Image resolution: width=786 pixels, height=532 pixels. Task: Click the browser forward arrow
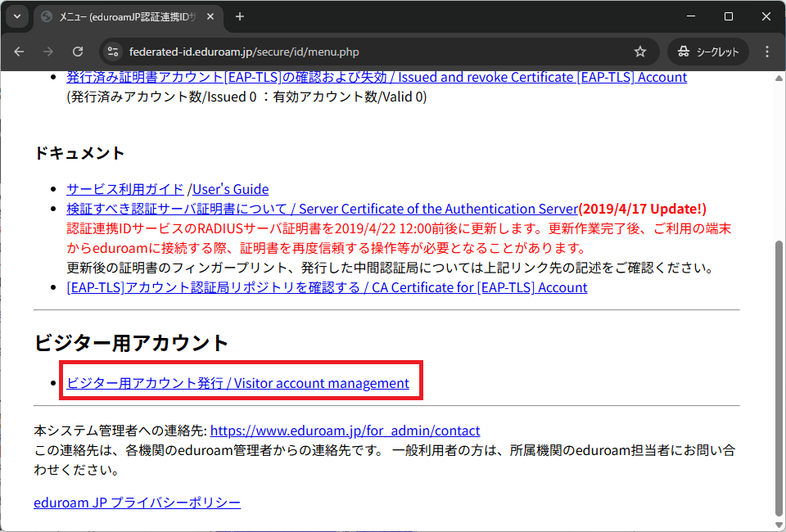click(48, 52)
